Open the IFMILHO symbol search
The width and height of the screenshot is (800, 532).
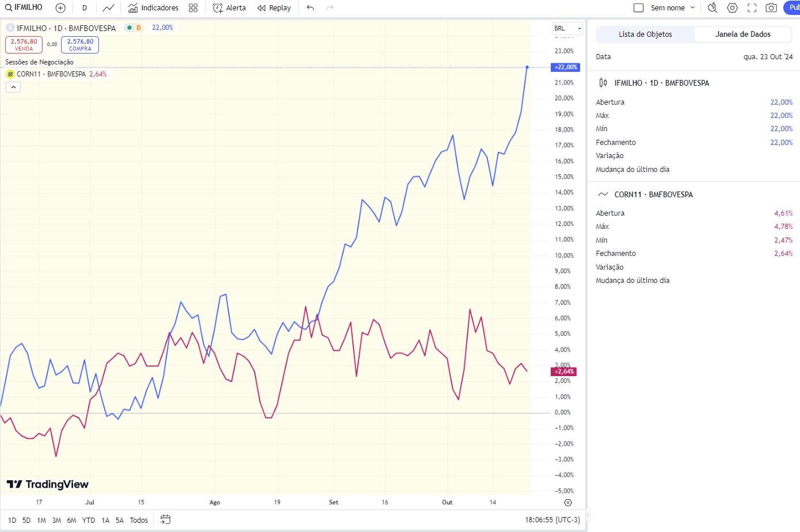24,7
